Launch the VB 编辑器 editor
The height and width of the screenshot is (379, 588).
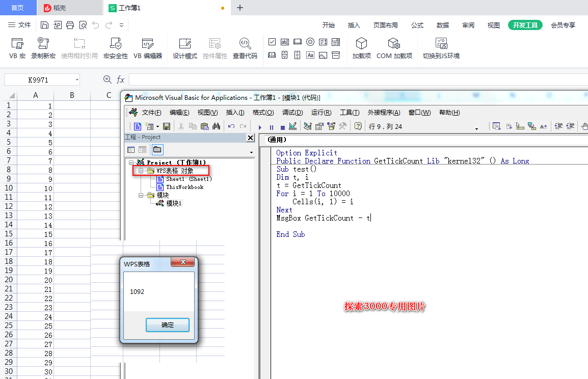point(148,48)
